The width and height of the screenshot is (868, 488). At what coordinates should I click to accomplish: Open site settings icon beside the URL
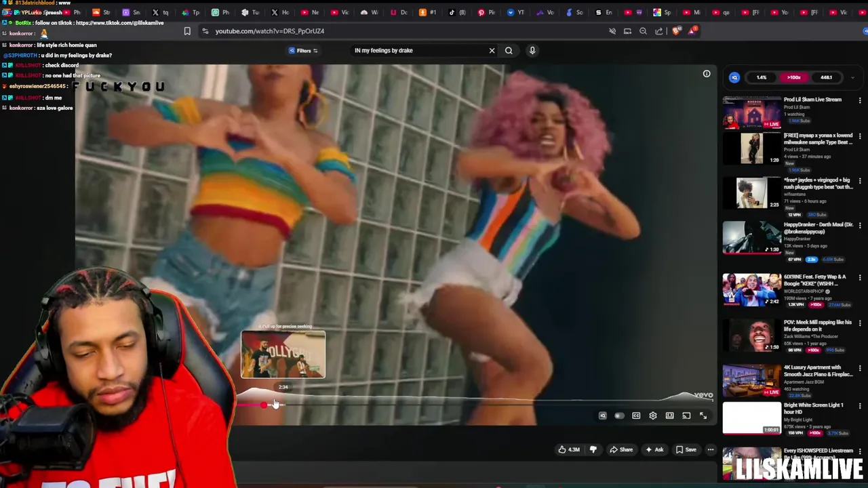[x=205, y=31]
